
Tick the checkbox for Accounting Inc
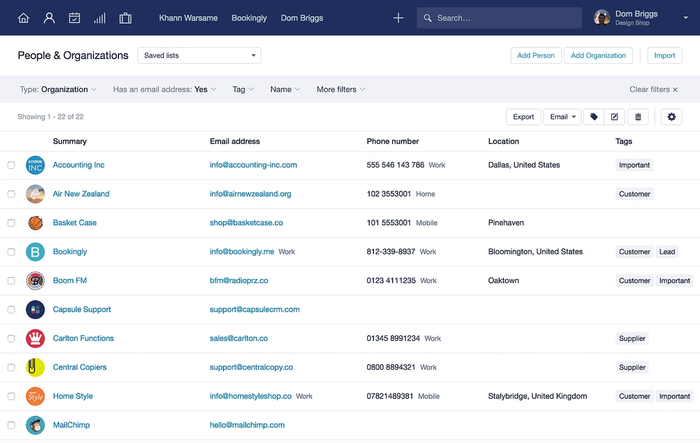point(12,165)
